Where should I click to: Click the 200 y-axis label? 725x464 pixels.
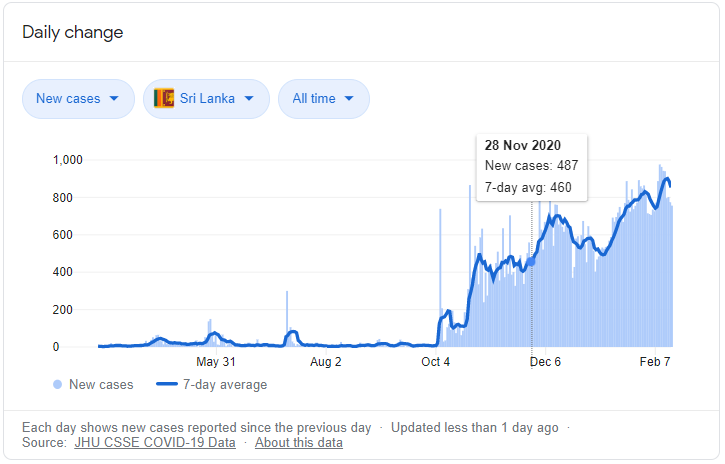pos(62,310)
